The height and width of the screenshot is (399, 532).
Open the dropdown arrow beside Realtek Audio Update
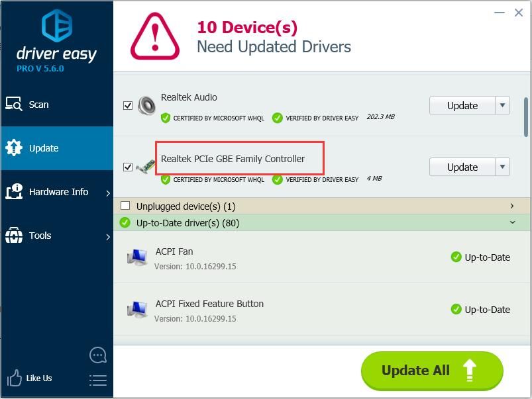pos(502,105)
